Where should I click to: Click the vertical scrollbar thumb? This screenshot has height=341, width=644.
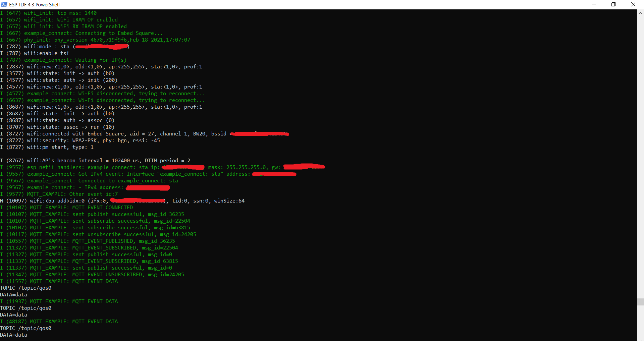click(640, 302)
